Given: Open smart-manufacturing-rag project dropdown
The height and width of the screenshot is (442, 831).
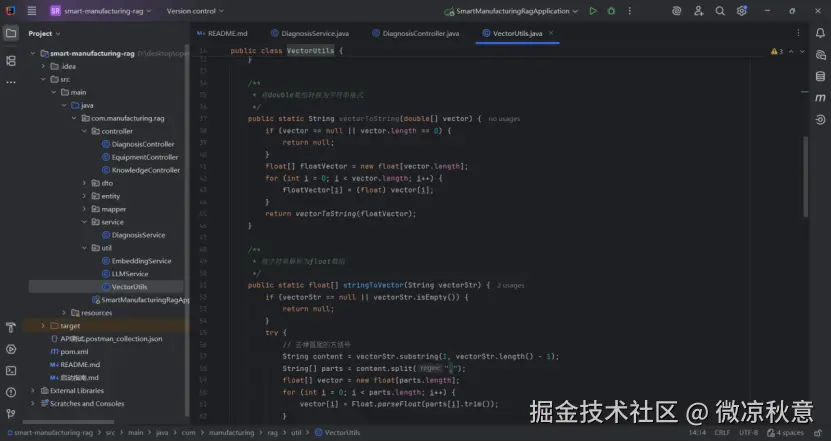Looking at the screenshot, I should 101,11.
